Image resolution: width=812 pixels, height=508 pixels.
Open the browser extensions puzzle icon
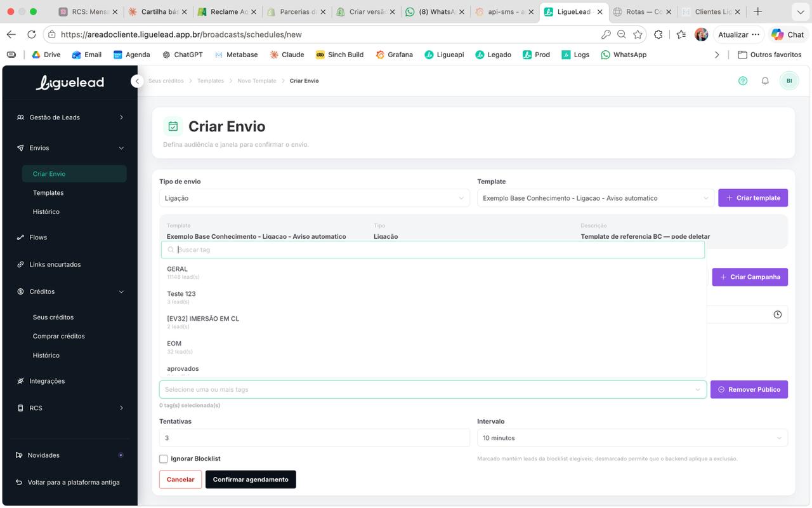658,34
